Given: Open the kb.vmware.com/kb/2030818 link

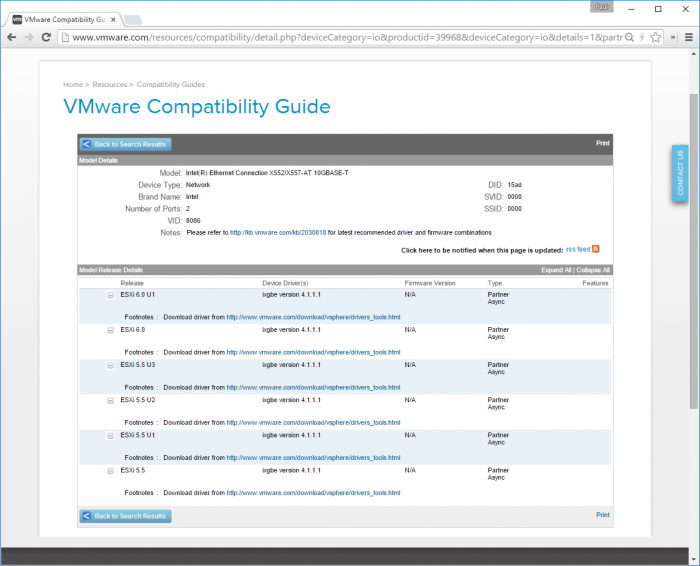Looking at the screenshot, I should click(x=278, y=233).
